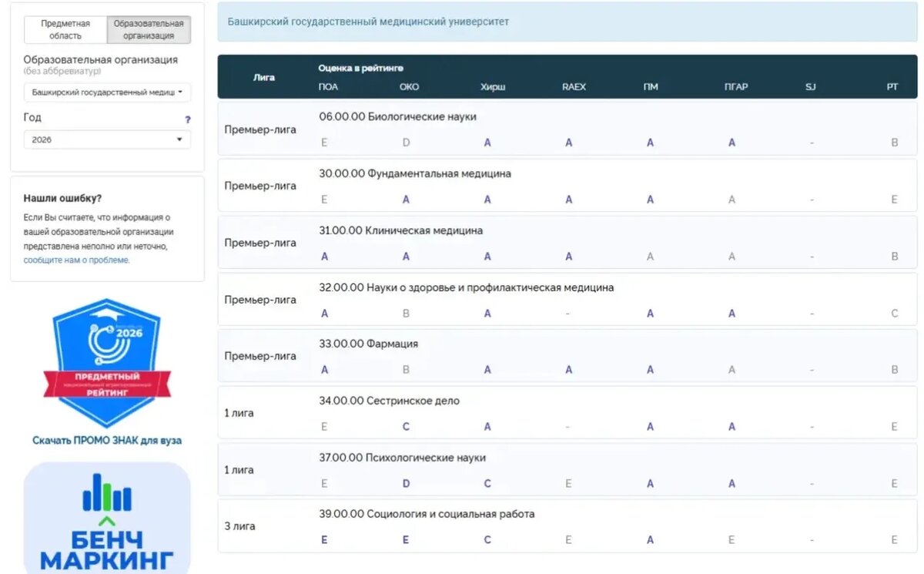The width and height of the screenshot is (924, 574).
Task: Click 'Скачать ПРОМО ЗНАК для вуза' link
Action: 107,441
